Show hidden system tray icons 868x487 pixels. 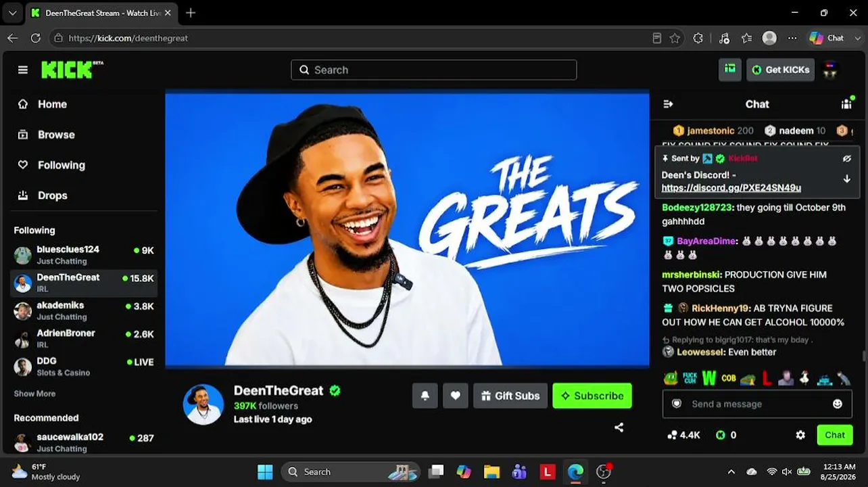(731, 472)
